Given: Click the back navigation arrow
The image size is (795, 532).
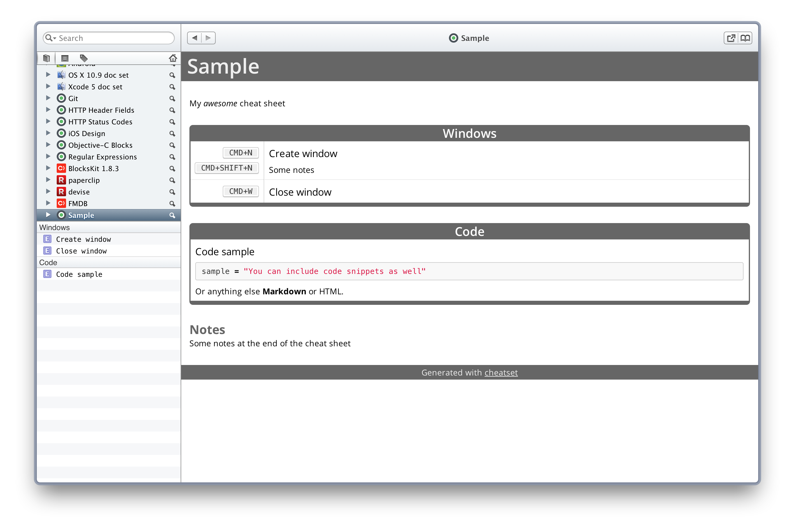Looking at the screenshot, I should click(194, 38).
